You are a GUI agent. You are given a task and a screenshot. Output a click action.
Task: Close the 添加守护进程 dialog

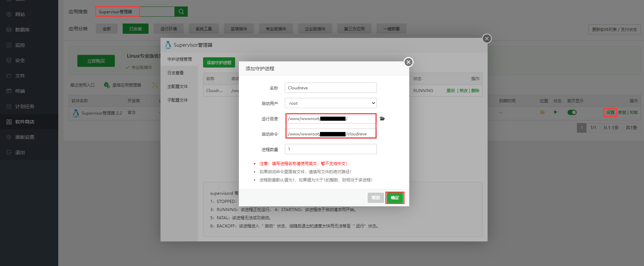click(x=408, y=62)
